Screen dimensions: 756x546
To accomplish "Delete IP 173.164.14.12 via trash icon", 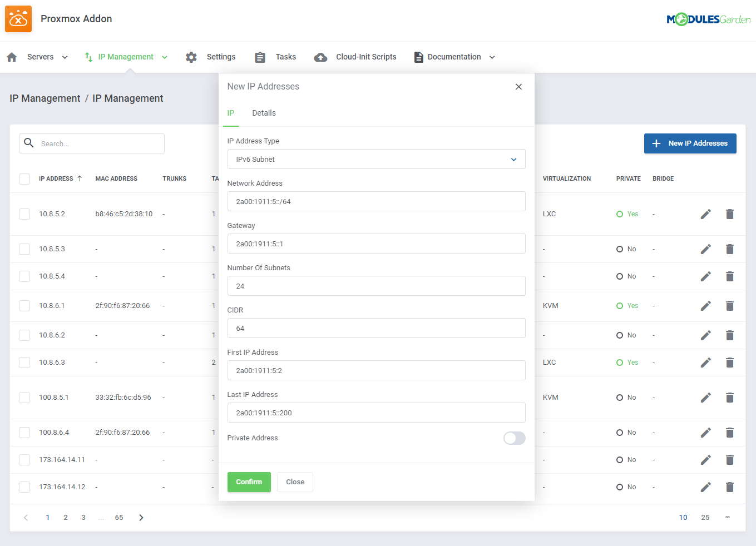I will click(730, 487).
